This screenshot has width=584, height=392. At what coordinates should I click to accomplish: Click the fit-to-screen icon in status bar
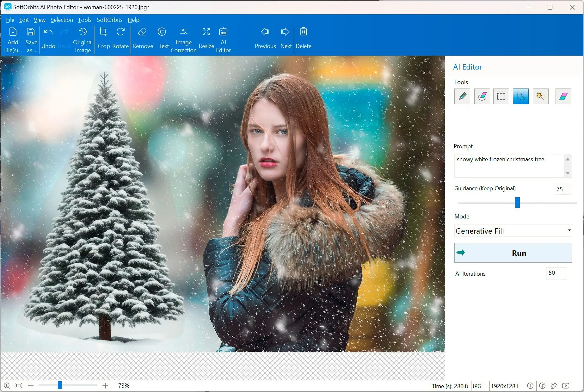click(x=18, y=386)
